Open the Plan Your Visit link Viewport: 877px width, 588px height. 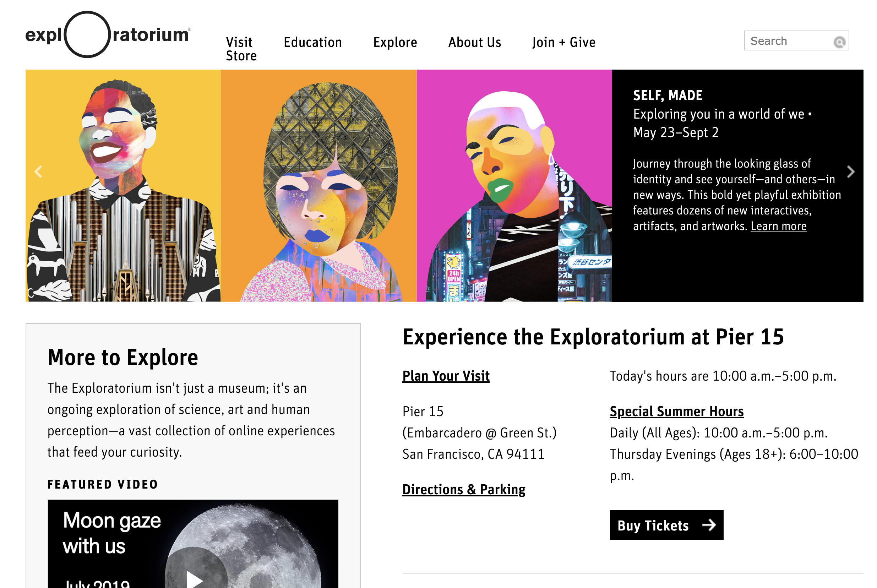(446, 376)
